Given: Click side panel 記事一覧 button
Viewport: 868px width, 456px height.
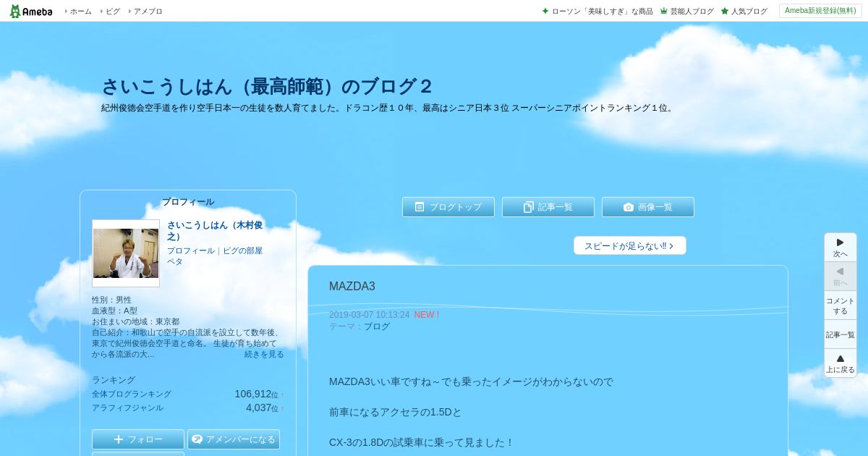Looking at the screenshot, I should (x=841, y=334).
